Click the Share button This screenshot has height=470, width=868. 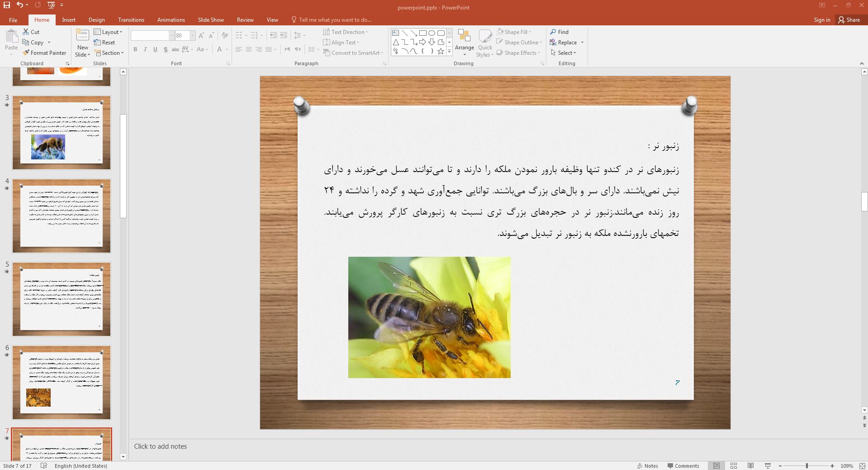click(849, 20)
